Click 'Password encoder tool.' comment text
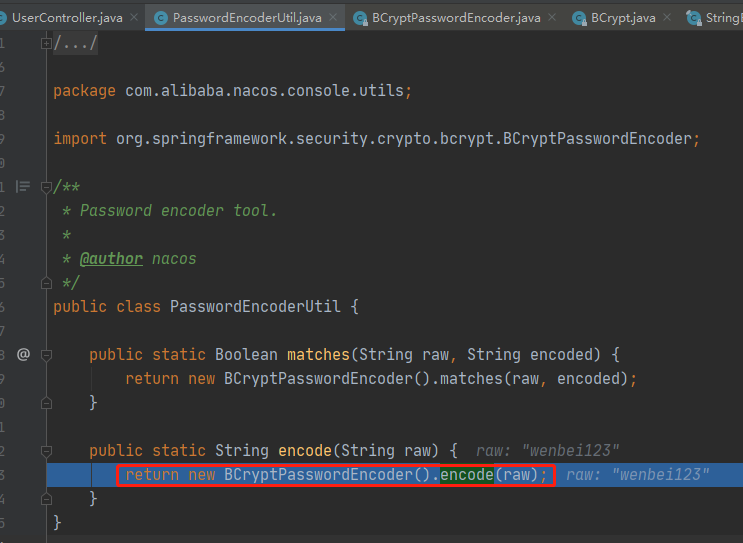 [178, 210]
